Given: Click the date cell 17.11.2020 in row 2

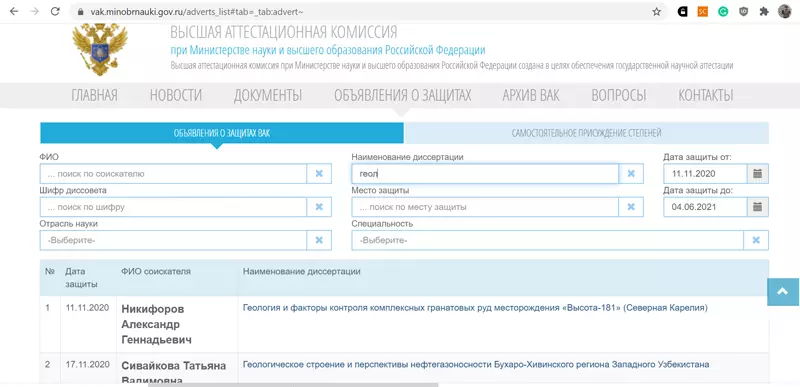Looking at the screenshot, I should click(x=87, y=365).
